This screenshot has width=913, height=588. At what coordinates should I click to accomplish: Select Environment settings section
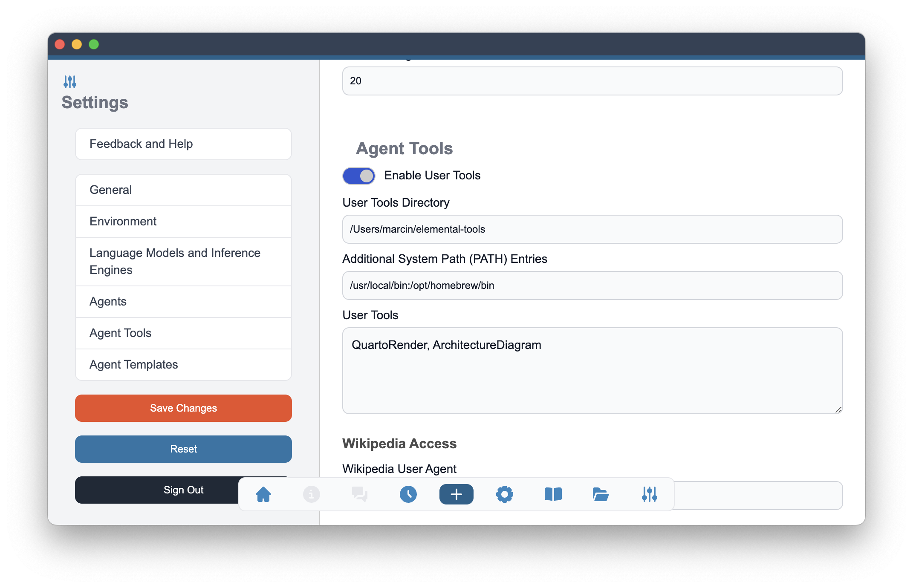pos(183,222)
